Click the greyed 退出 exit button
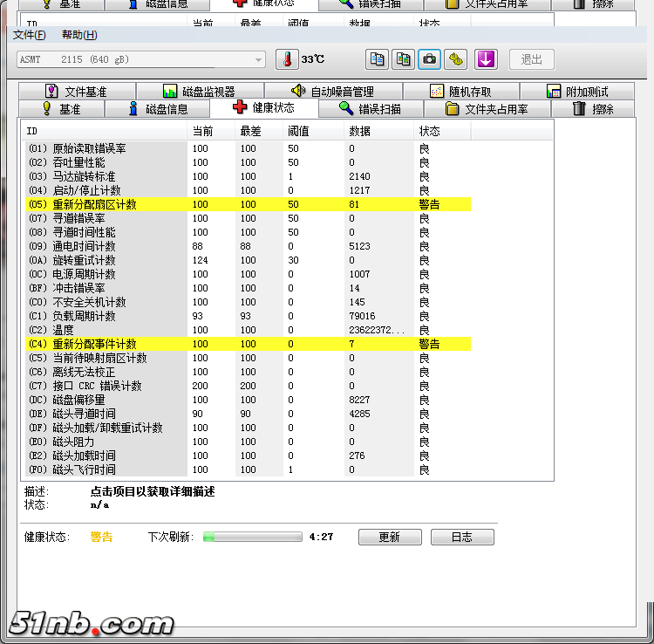The width and height of the screenshot is (654, 644). tap(531, 59)
